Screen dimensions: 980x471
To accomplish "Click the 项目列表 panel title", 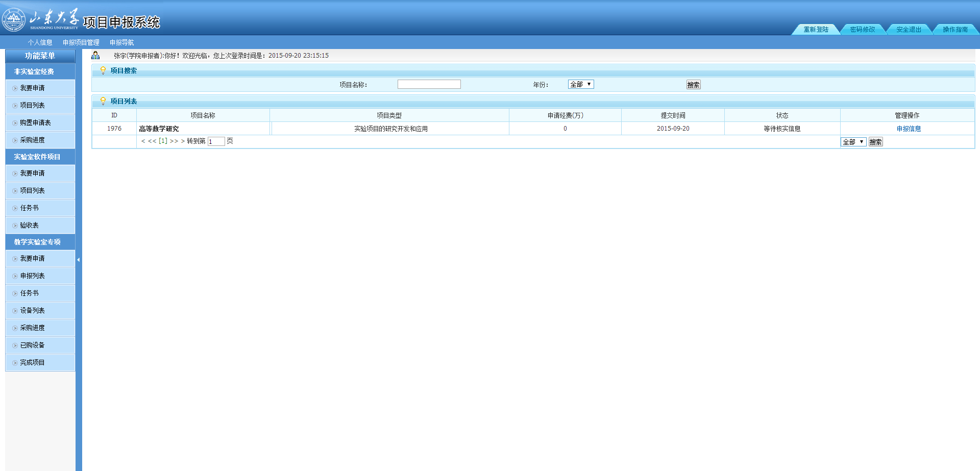I will [124, 101].
